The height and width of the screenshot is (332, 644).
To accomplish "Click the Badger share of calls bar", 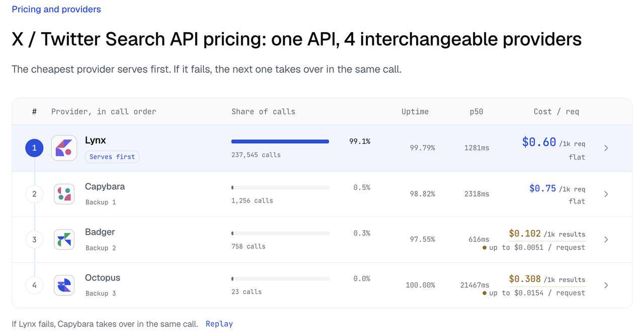I will click(281, 233).
